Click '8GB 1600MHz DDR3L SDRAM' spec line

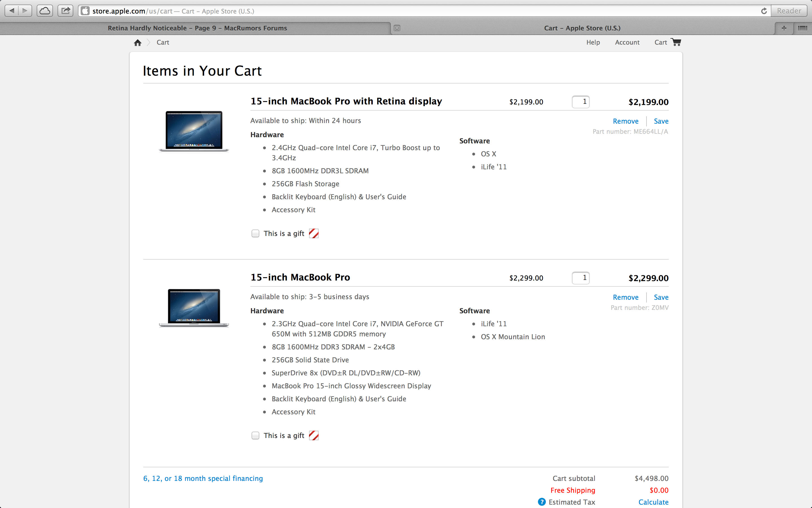click(320, 171)
